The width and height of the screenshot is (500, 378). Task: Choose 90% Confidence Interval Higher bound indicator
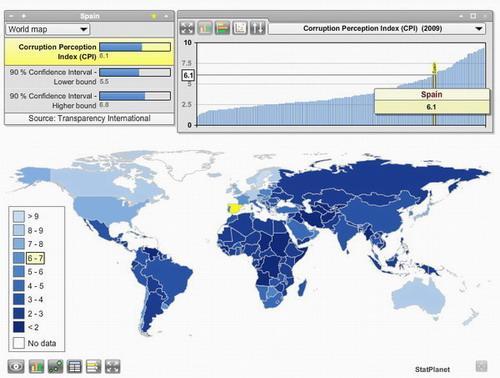pos(89,101)
